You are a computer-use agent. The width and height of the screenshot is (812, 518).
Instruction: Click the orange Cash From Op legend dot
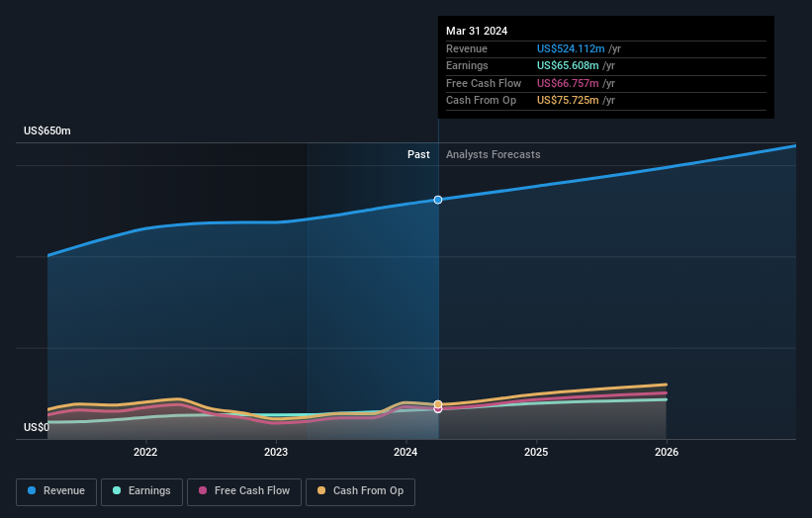pos(321,490)
